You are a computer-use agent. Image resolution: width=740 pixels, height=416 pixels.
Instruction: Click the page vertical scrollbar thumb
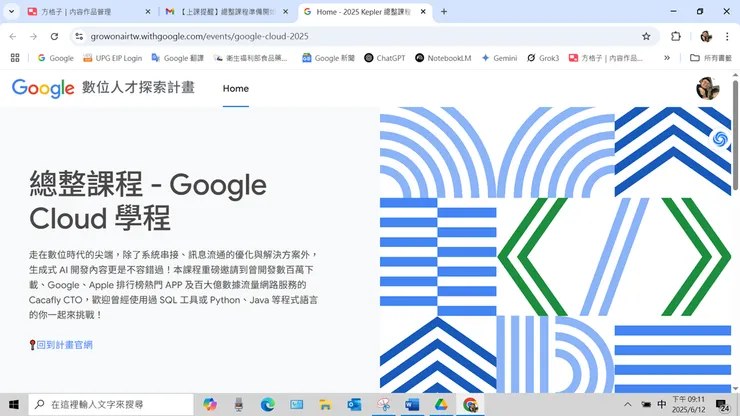735,135
